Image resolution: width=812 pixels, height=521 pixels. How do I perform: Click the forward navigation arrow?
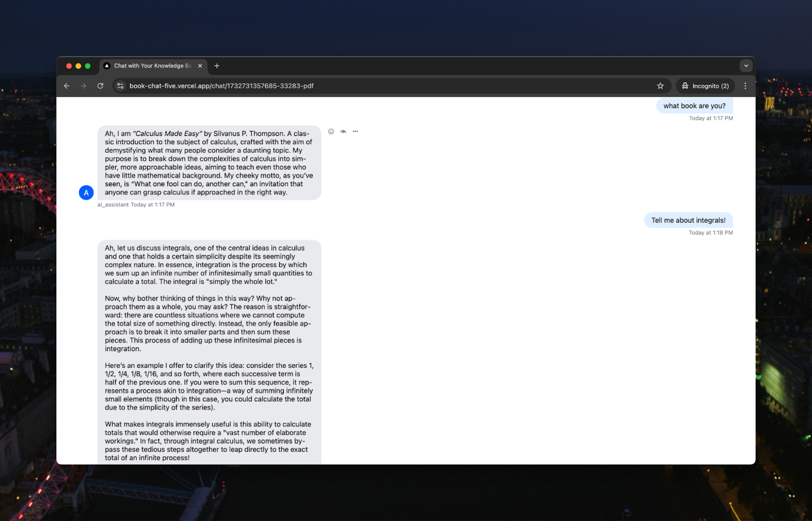pyautogui.click(x=83, y=86)
